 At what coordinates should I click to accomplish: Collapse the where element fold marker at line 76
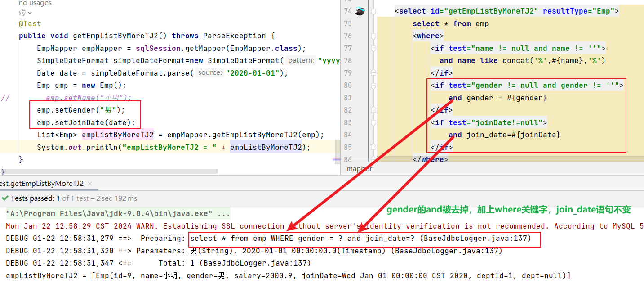coord(373,36)
